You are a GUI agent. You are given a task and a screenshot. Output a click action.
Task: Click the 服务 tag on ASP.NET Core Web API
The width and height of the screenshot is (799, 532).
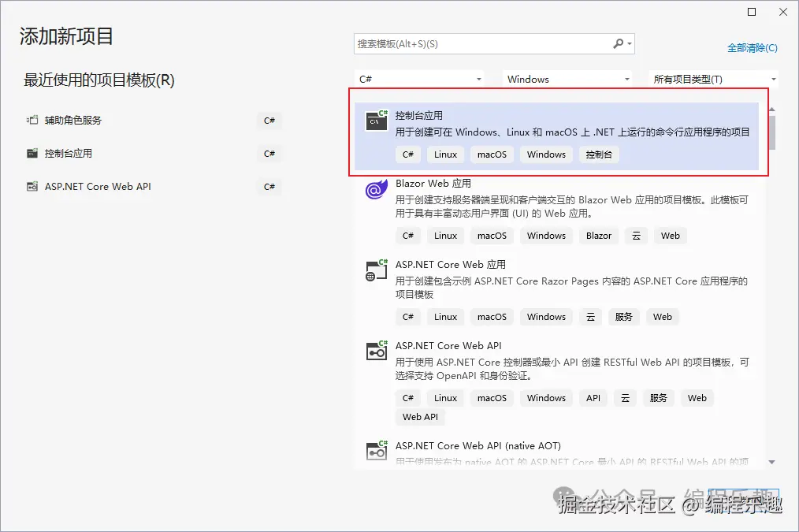pyautogui.click(x=659, y=398)
